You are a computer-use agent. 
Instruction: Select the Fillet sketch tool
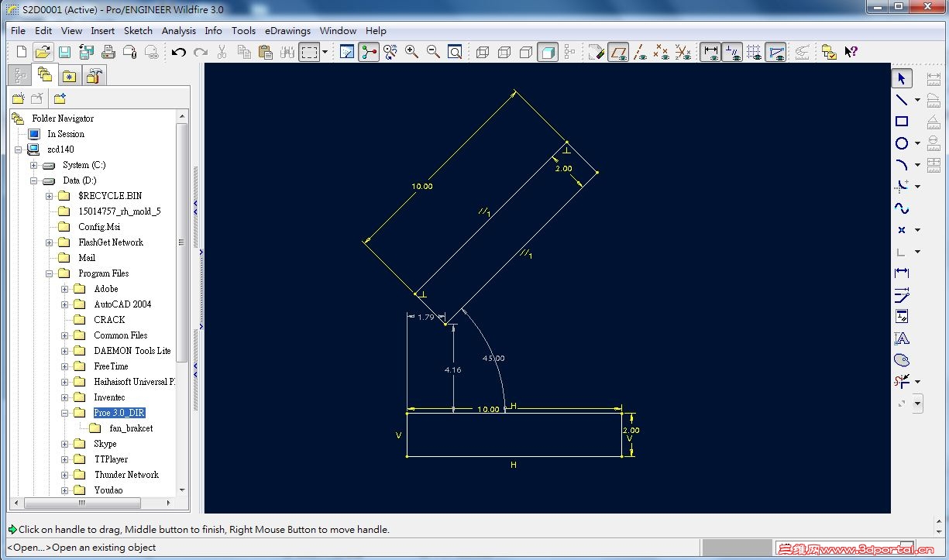(x=902, y=187)
